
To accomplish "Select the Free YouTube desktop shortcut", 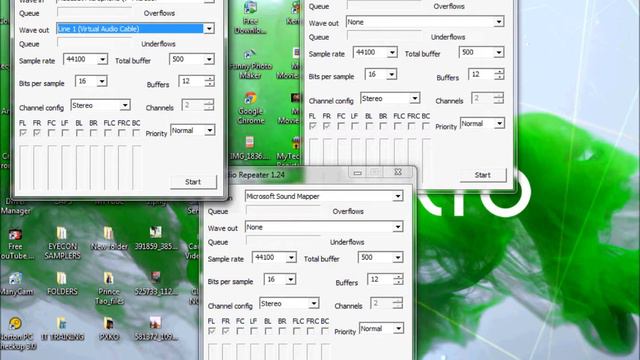I will 15,244.
